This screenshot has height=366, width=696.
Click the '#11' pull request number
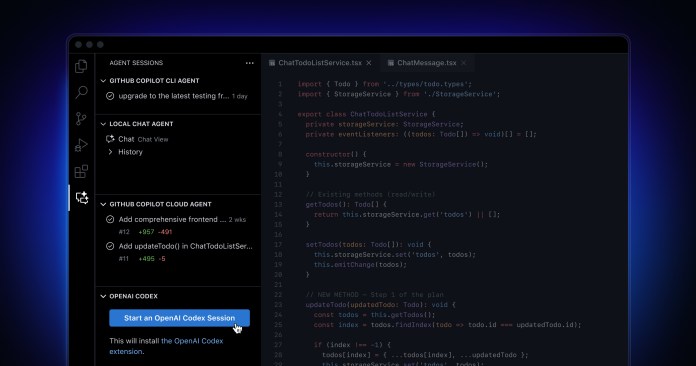pos(123,259)
